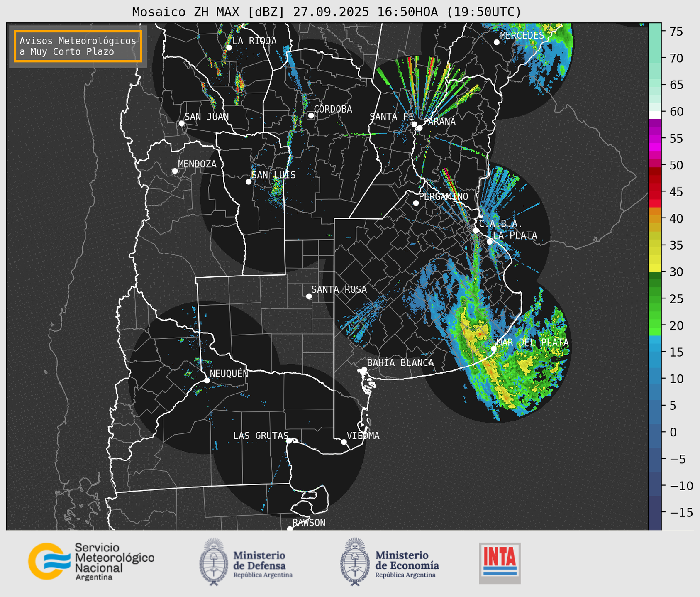Click the CÓRDOBA city marker dot
Viewport: 700px width, 597px height.
[x=311, y=115]
